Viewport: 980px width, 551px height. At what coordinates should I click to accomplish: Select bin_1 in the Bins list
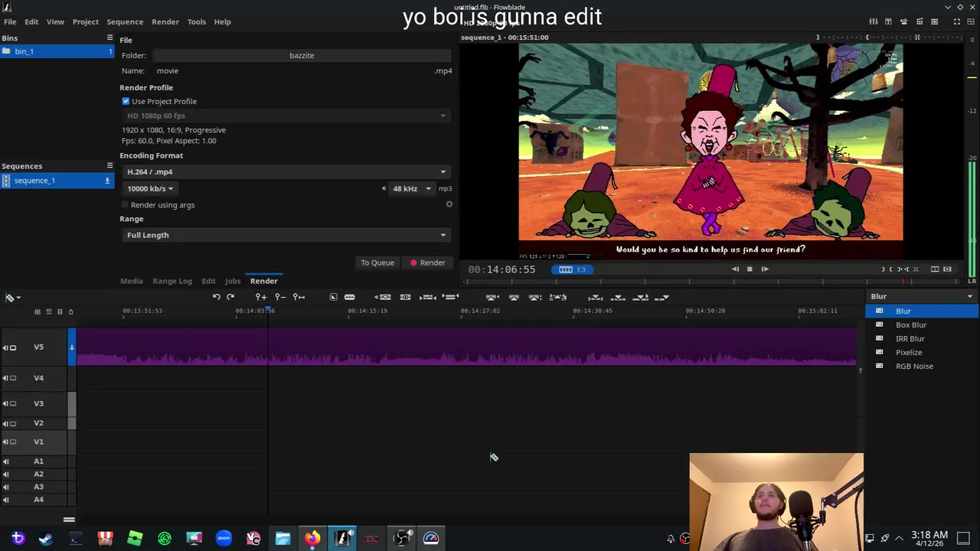(57, 51)
